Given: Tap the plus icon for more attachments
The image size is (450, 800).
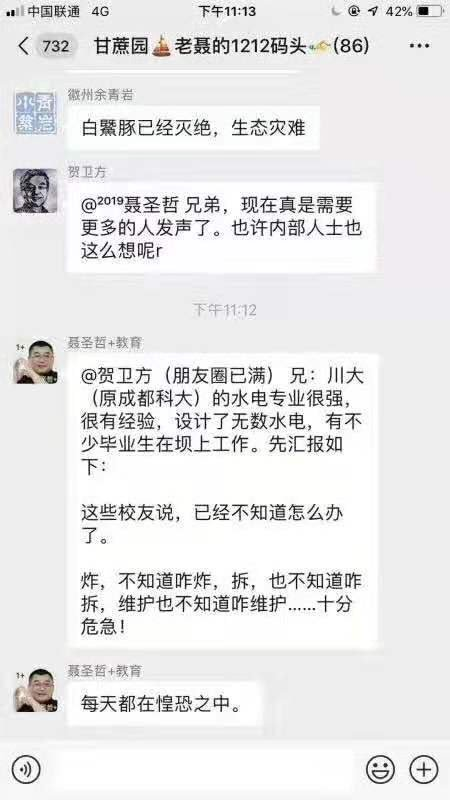Looking at the screenshot, I should (424, 769).
